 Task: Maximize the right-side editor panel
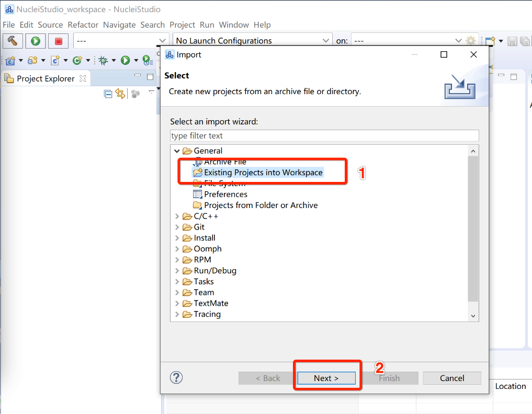pos(514,77)
